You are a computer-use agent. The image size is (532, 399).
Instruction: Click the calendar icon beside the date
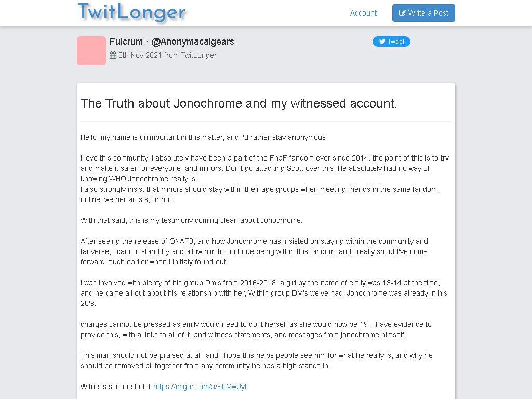pyautogui.click(x=113, y=55)
